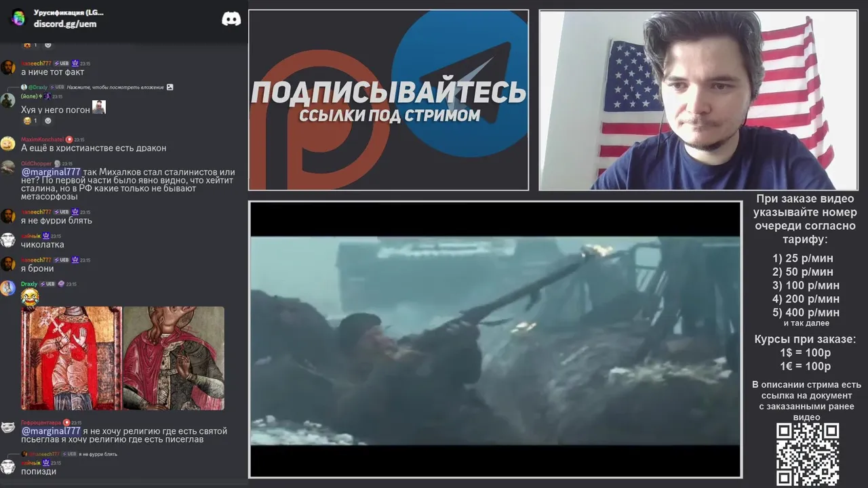This screenshot has width=868, height=488.
Task: Click ПОДПИСЫВАЙТЕСЬ banner heading
Action: click(388, 93)
